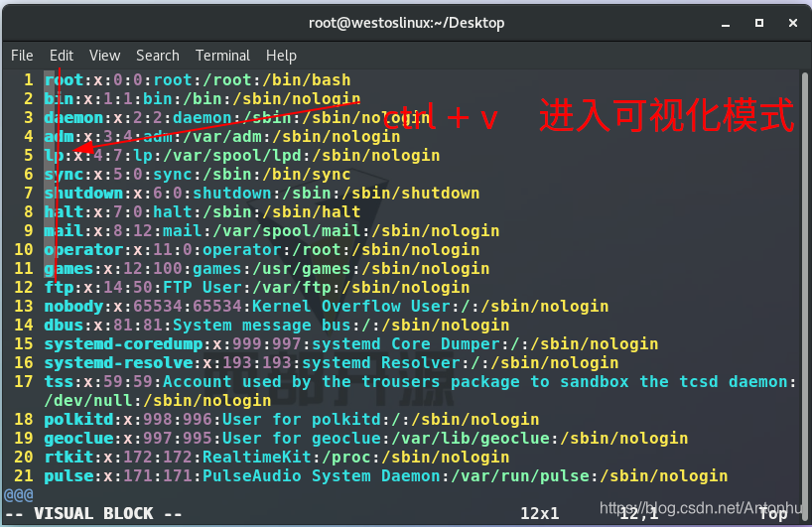This screenshot has width=812, height=527.
Task: Maximize the terminal window
Action: [x=759, y=23]
